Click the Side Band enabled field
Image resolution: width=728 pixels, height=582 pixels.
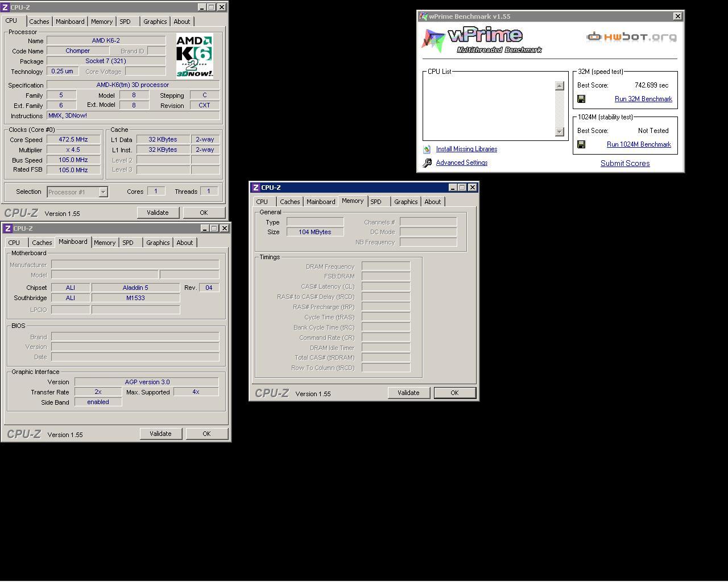(x=98, y=402)
